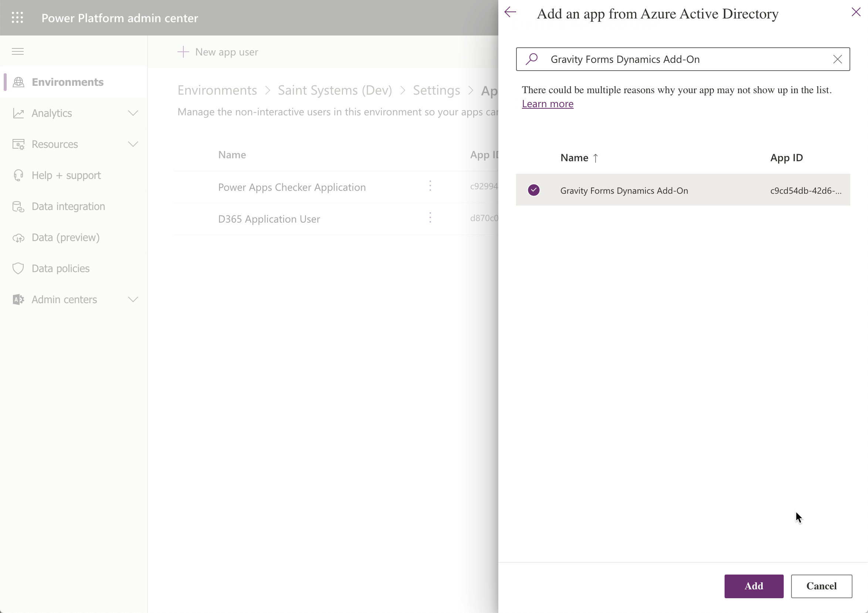868x613 pixels.
Task: Open the Learn more link
Action: 548,104
